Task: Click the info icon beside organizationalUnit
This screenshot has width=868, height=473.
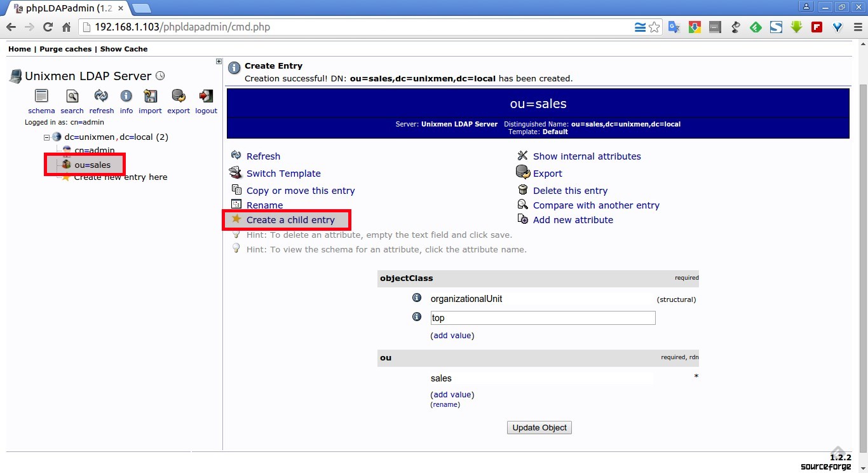Action: (417, 298)
